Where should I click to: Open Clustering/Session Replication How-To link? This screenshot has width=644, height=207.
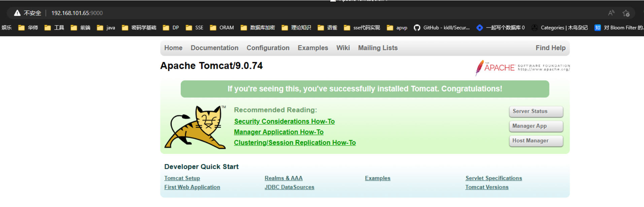[x=295, y=143]
